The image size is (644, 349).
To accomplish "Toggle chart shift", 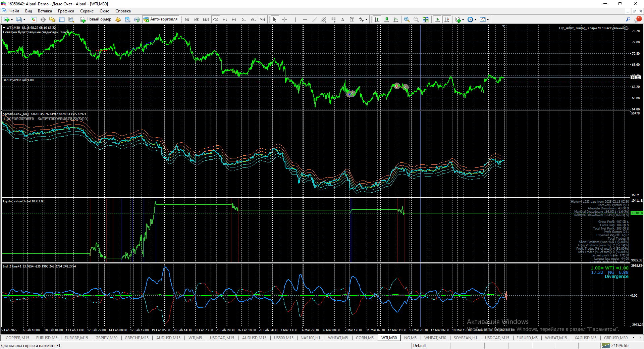I will (x=447, y=19).
